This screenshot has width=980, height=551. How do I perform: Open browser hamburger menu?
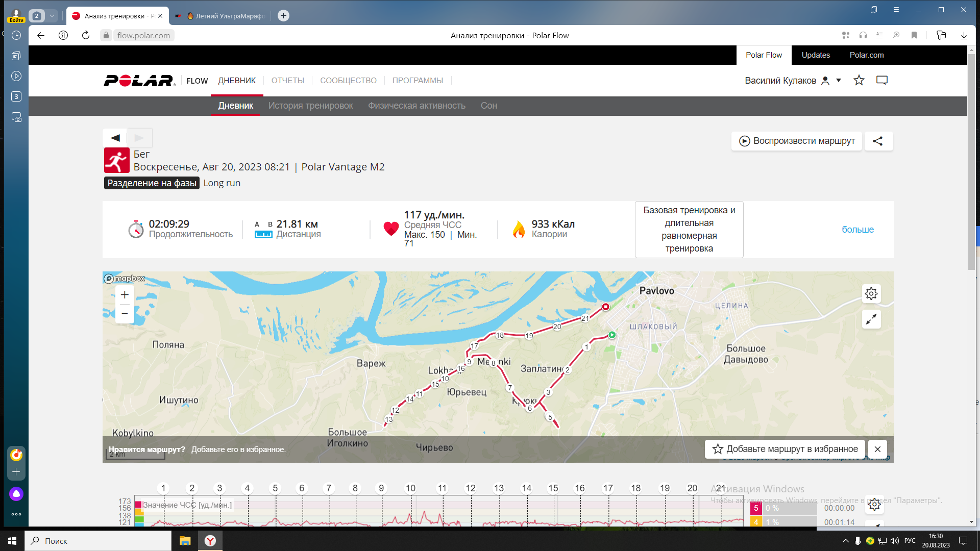click(x=896, y=10)
